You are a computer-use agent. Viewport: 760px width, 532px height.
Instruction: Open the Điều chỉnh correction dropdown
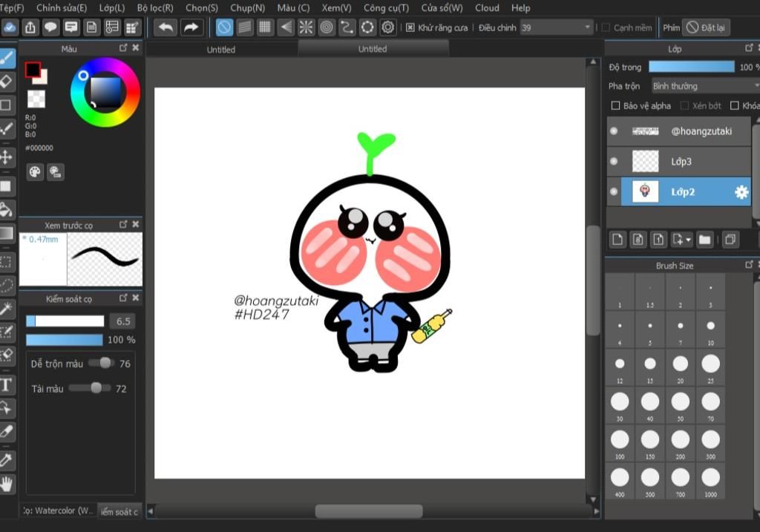(x=557, y=27)
